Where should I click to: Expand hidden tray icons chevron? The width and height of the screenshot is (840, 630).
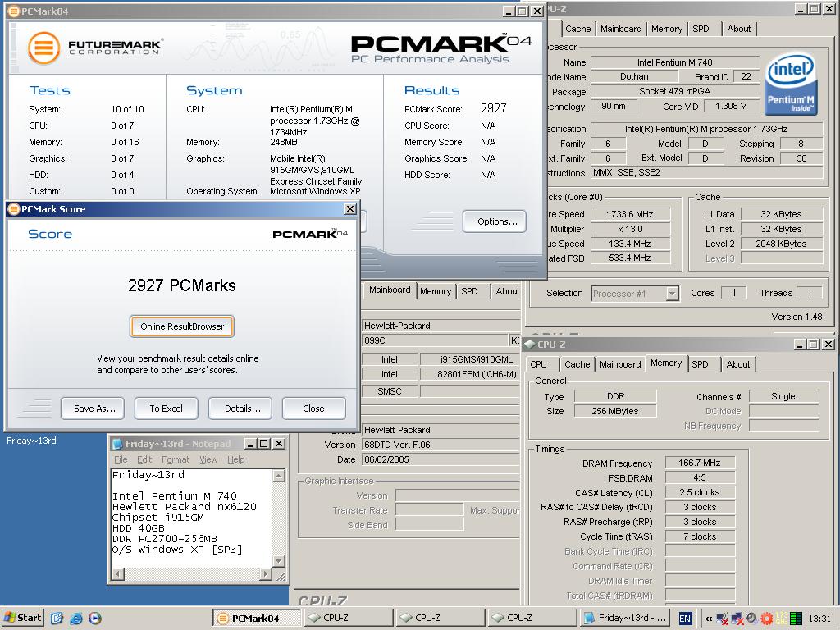708,619
